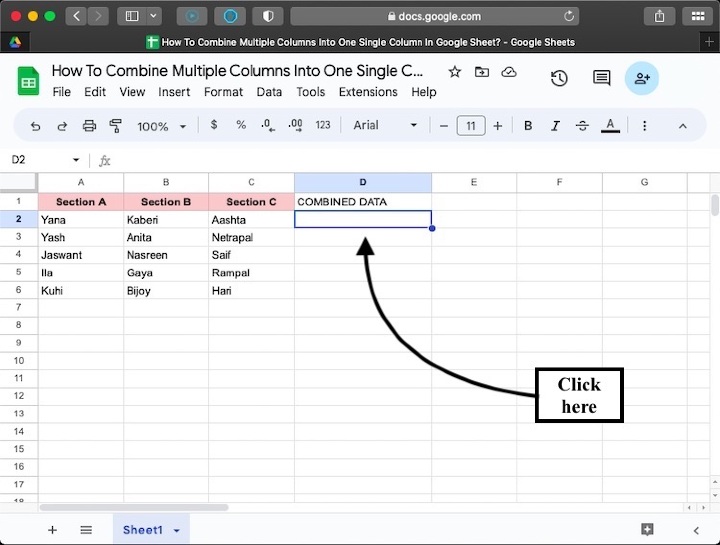This screenshot has width=720, height=545.
Task: Toggle bold formatting
Action: tap(528, 126)
